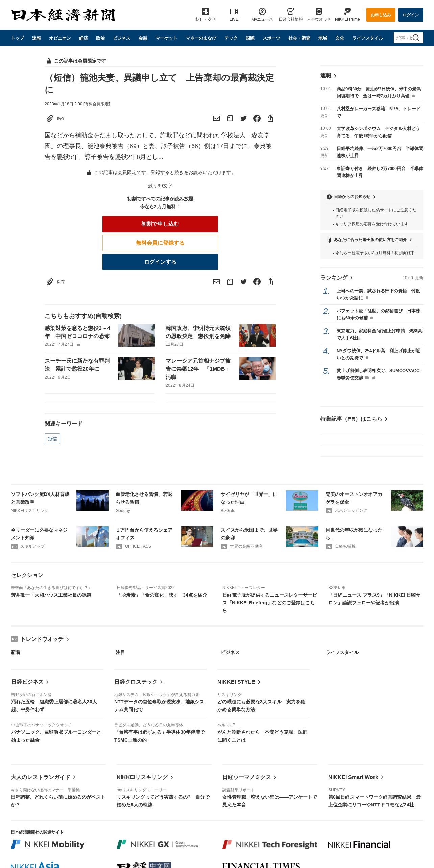
Task: Open あなたに合った電子版の使い方をご紹介 link
Action: coord(370,240)
